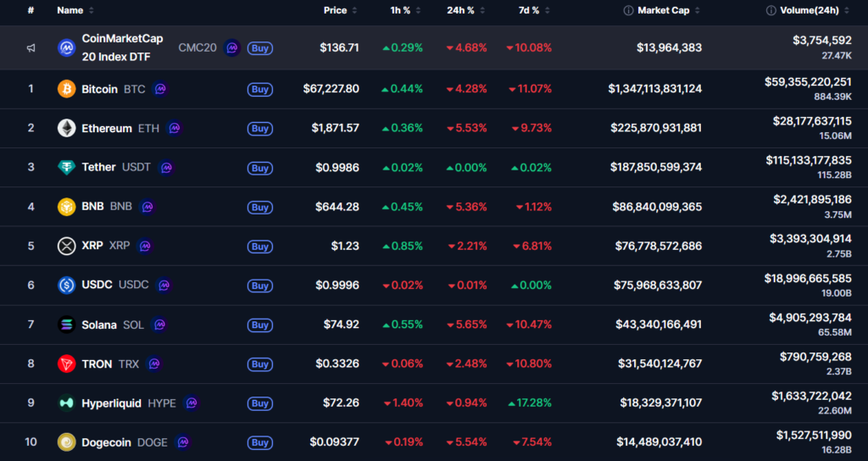The width and height of the screenshot is (868, 461).
Task: Sort table by rank # column
Action: (x=31, y=10)
